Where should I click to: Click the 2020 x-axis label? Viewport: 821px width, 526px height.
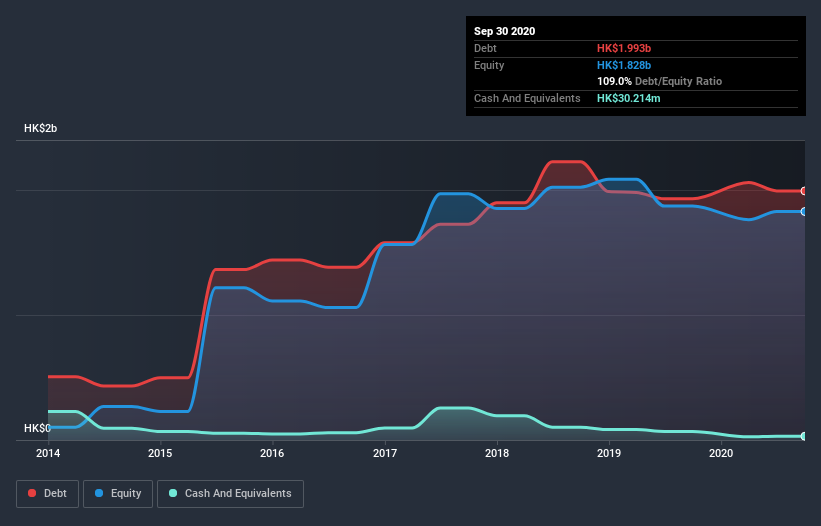(721, 453)
